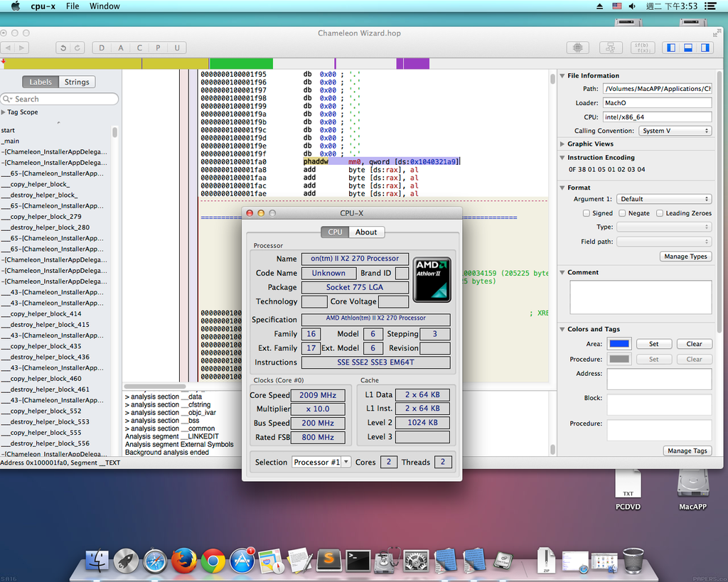Click the undo arrow icon
Screen dimensions: 728x582
click(63, 48)
